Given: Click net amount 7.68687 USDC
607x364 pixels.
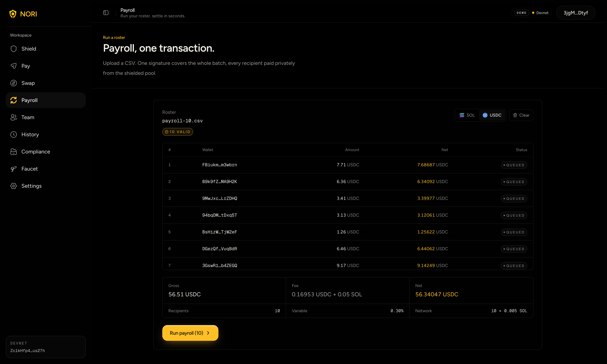Looking at the screenshot, I should tap(433, 165).
